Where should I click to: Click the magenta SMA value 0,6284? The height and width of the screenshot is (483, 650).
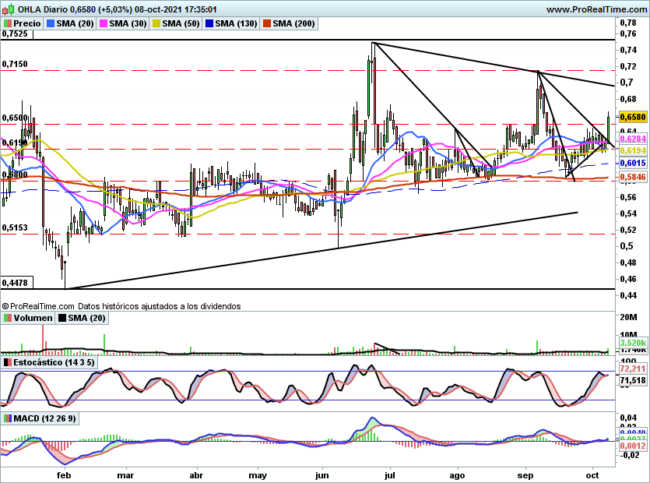point(633,139)
